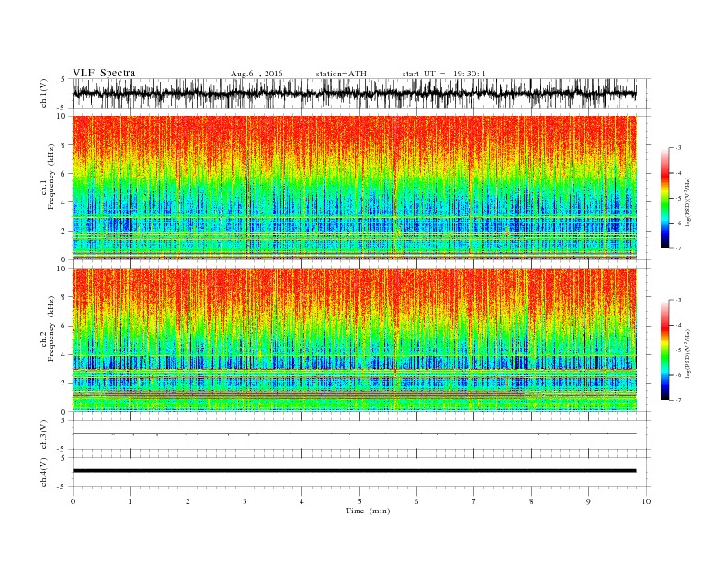Click tick label "3" on Time axis
Image resolution: width=728 pixels, height=563 pixels.
[x=245, y=501]
